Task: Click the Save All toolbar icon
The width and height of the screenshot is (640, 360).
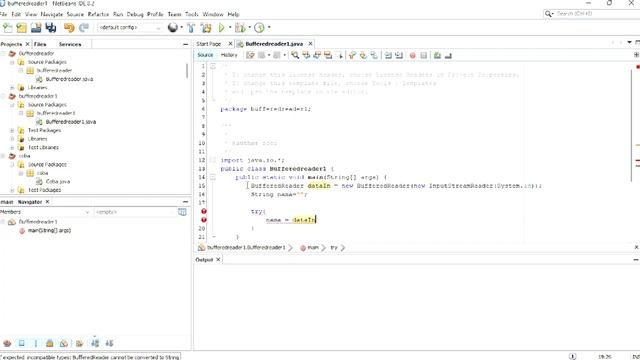Action: pos(51,28)
